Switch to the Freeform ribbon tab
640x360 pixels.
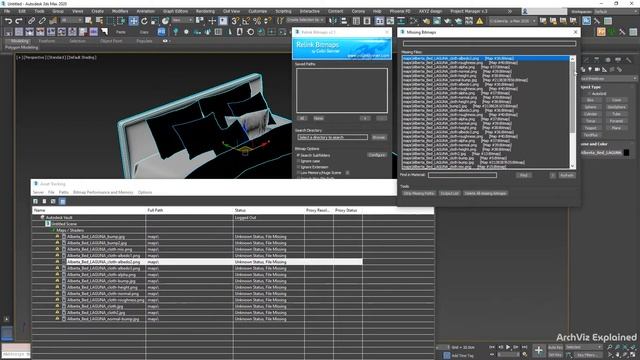click(x=47, y=41)
